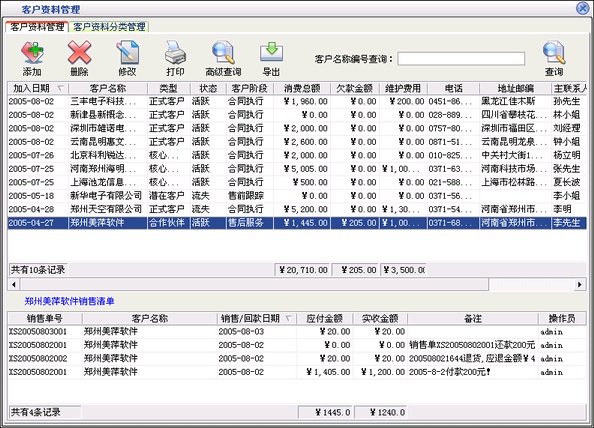Select customer row 新津县新概念...
This screenshot has width=594, height=428.
297,115
